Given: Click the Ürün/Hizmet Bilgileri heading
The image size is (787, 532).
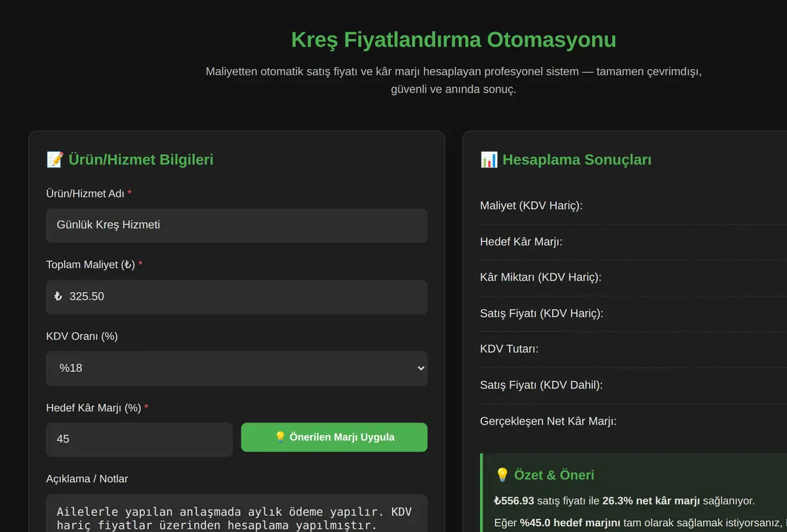Looking at the screenshot, I should tap(141, 159).
